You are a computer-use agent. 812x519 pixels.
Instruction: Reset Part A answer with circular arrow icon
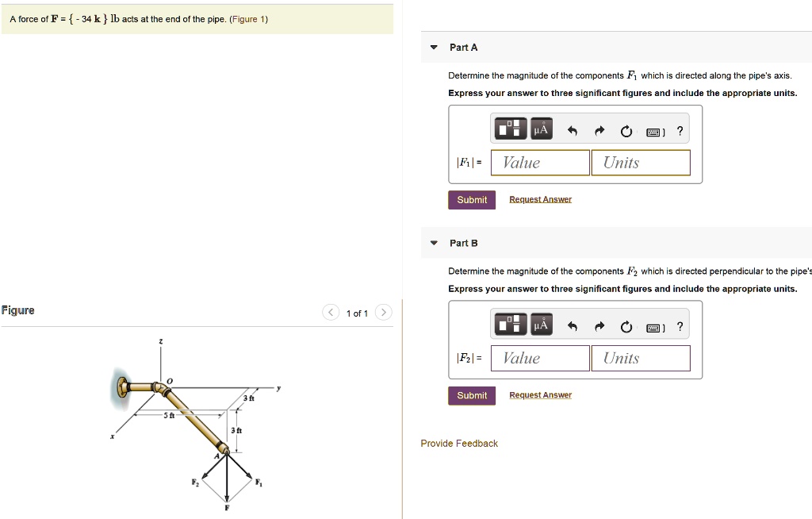(626, 129)
